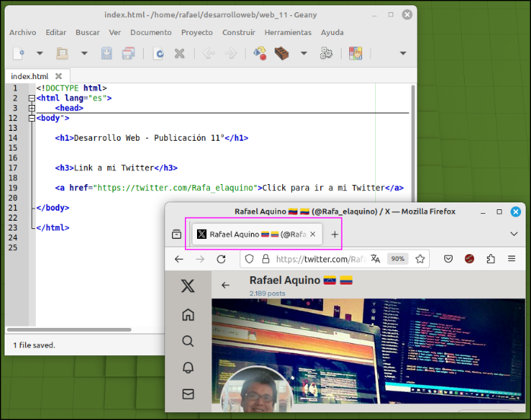
Task: Click the h3 Link a mi Twitter line
Action: (x=116, y=168)
